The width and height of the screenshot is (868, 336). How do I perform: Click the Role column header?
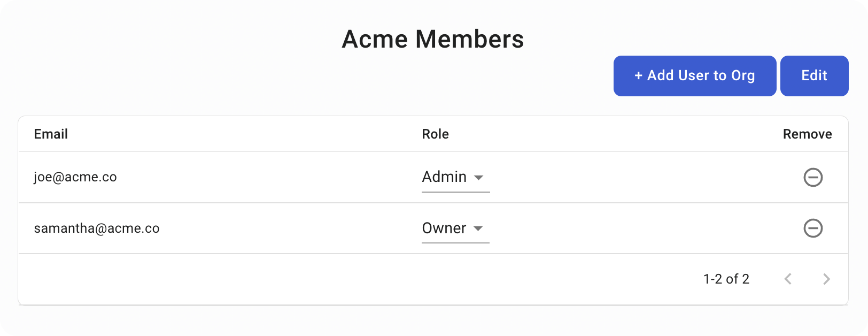pos(435,134)
